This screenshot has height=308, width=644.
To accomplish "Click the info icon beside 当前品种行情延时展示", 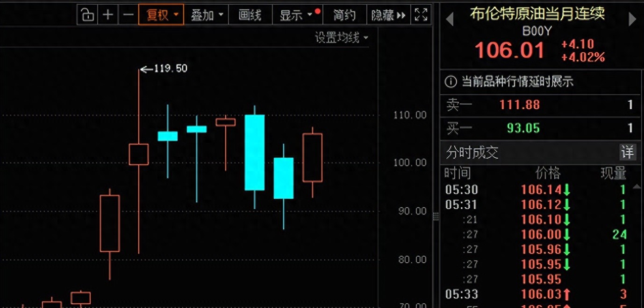I will coord(451,82).
